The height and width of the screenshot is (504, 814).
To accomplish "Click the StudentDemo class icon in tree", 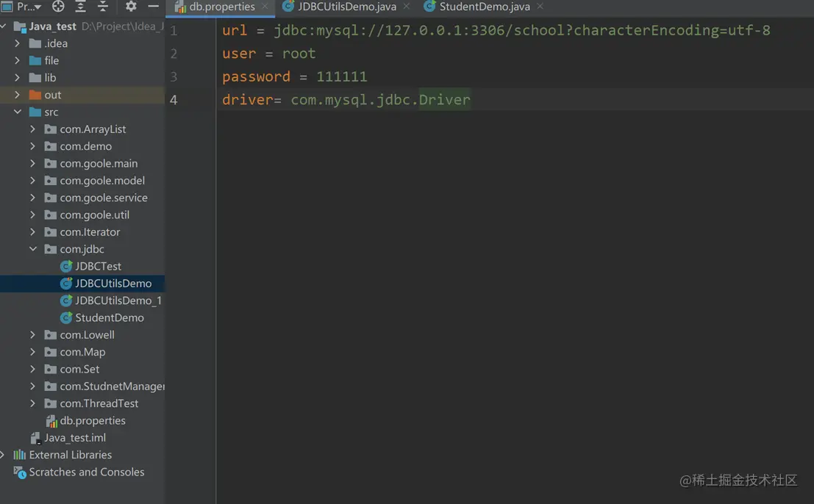I will tap(66, 317).
